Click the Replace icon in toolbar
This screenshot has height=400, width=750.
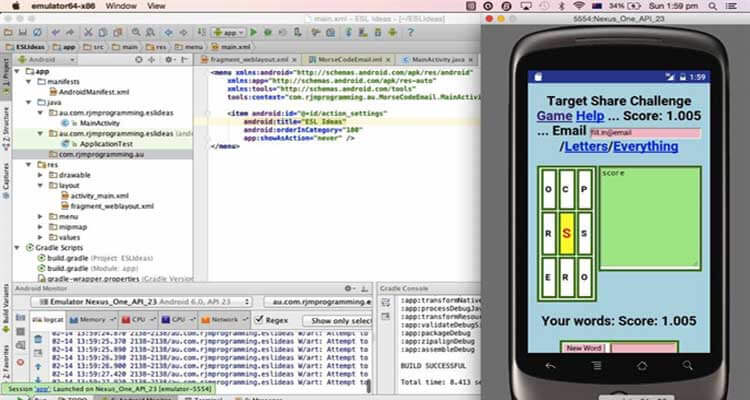click(x=151, y=33)
